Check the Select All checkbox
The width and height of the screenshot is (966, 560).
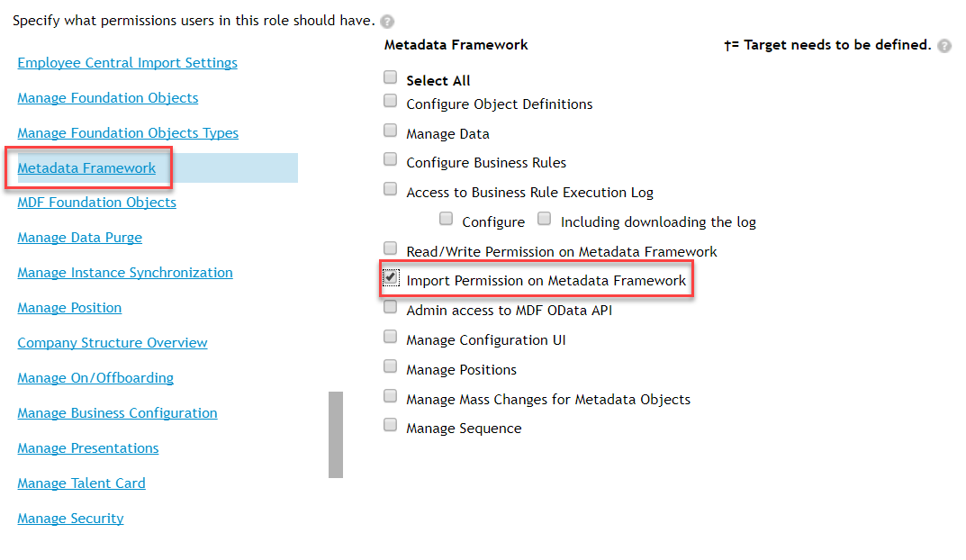(x=390, y=77)
